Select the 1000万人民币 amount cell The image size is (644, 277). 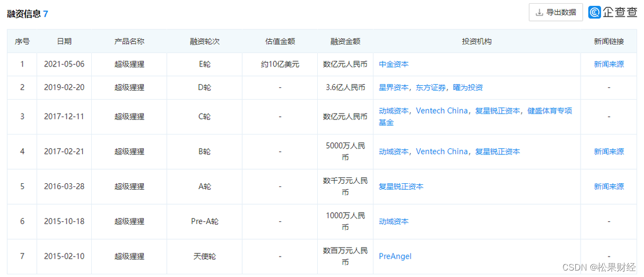tap(345, 221)
